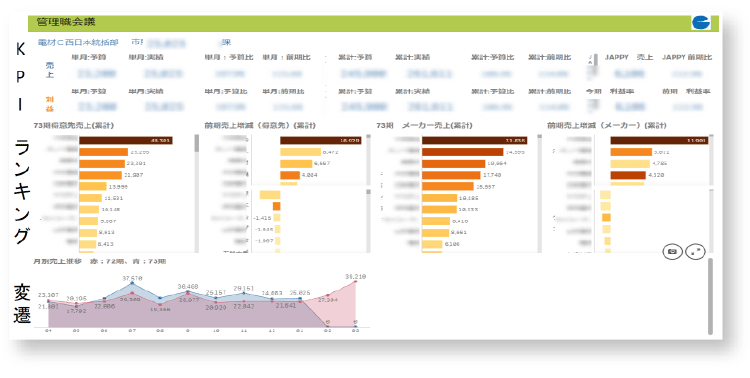Select top dark bar in 得意先売上 chart
This screenshot has width=750, height=378.
(x=126, y=140)
